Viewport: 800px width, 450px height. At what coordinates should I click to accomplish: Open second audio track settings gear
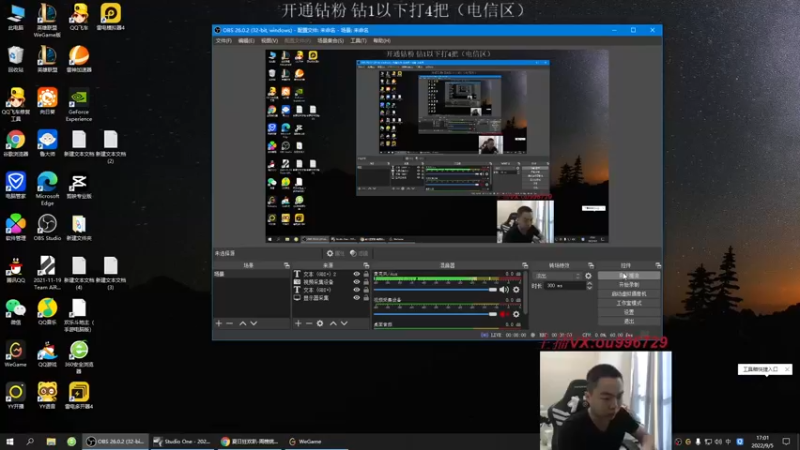(516, 314)
